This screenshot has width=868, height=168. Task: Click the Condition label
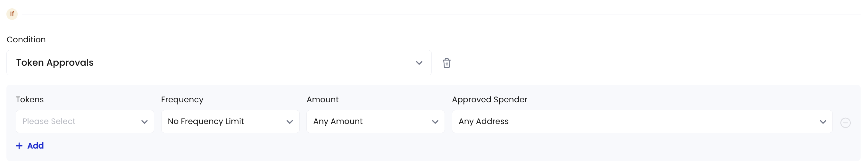pos(26,39)
